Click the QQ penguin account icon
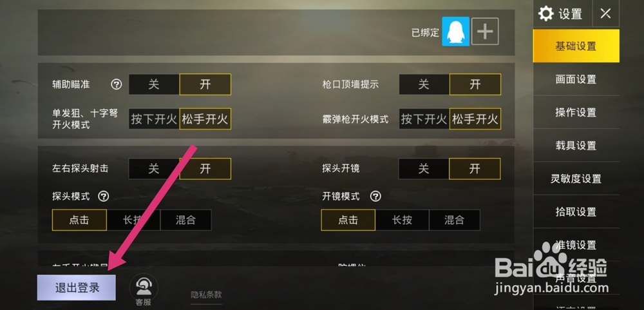The height and width of the screenshot is (310, 644). [455, 31]
